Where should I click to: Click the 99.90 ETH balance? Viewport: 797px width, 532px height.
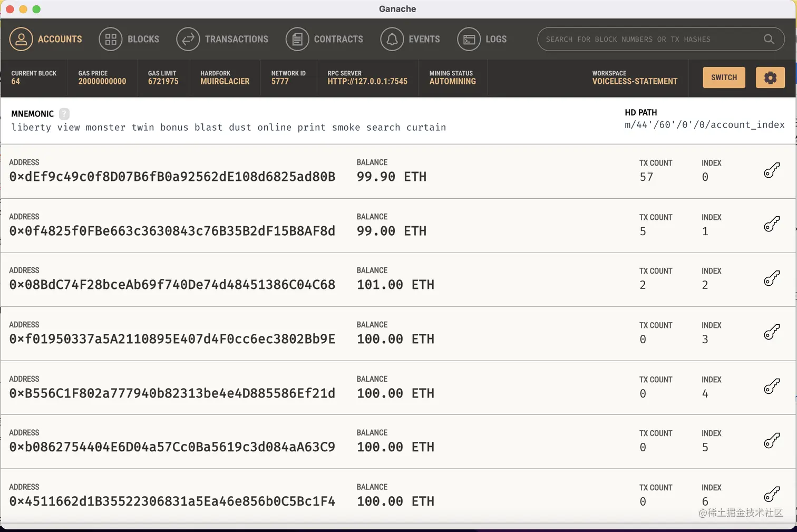[x=392, y=177]
